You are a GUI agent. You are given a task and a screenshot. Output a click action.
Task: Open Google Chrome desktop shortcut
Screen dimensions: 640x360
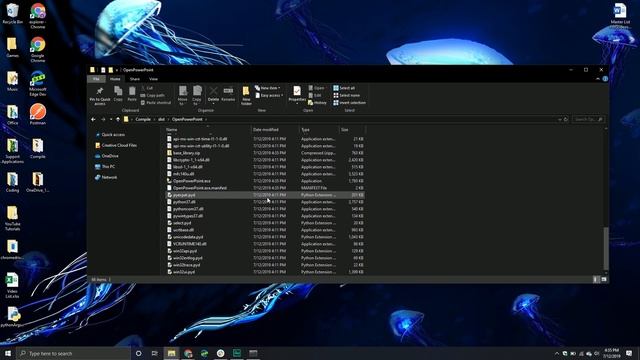point(38,49)
